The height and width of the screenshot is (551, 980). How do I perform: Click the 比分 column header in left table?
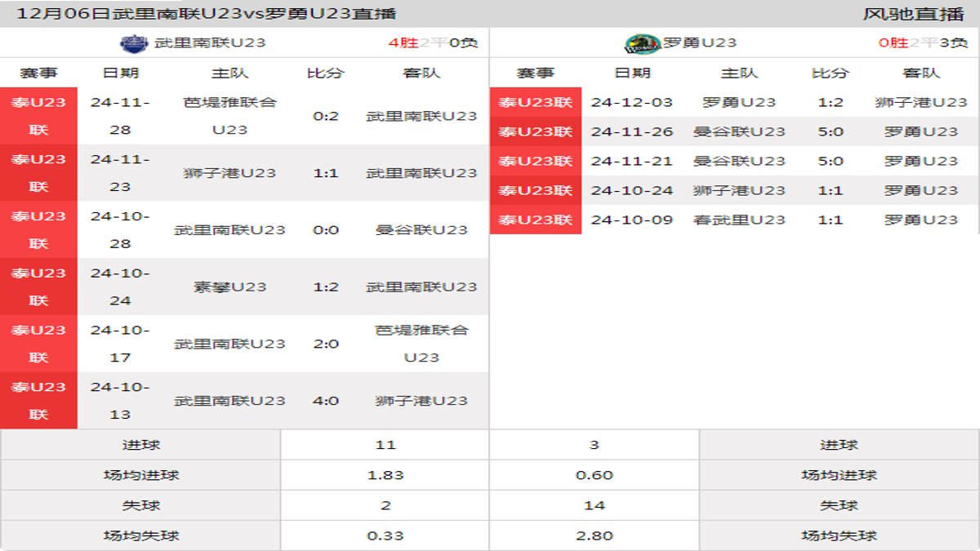pos(326,73)
